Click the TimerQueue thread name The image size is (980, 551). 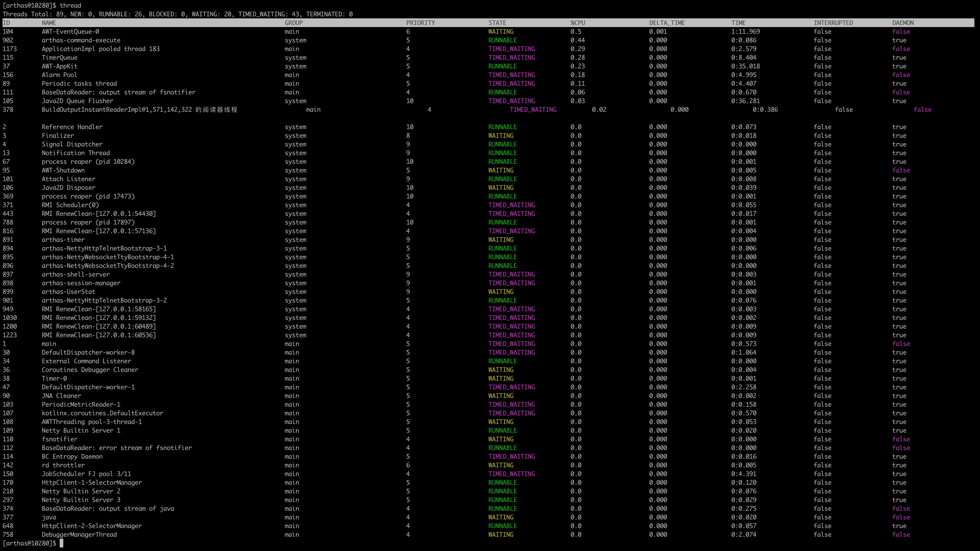pos(59,58)
